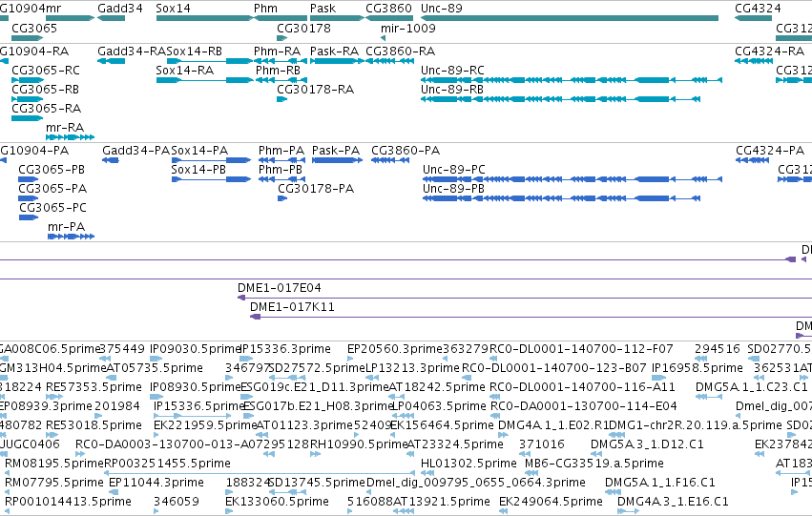Viewport: 812px width, 516px height.
Task: Click the CG3065-RB transcript label
Action: [46, 89]
